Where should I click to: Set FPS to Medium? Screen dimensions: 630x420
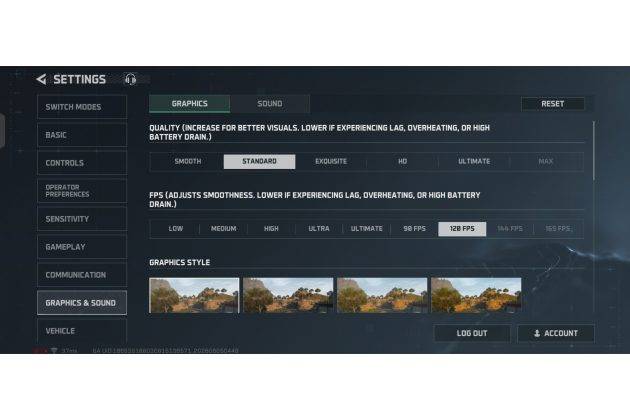223,229
